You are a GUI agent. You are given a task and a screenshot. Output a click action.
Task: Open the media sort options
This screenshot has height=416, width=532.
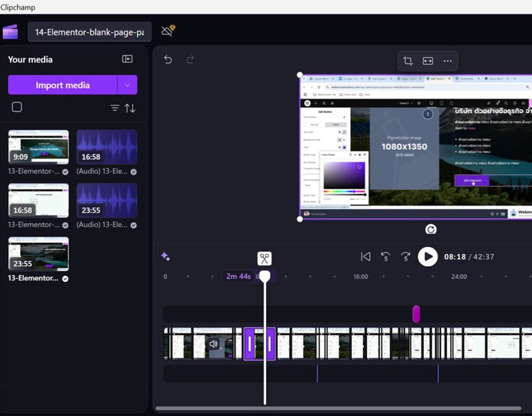click(x=130, y=108)
